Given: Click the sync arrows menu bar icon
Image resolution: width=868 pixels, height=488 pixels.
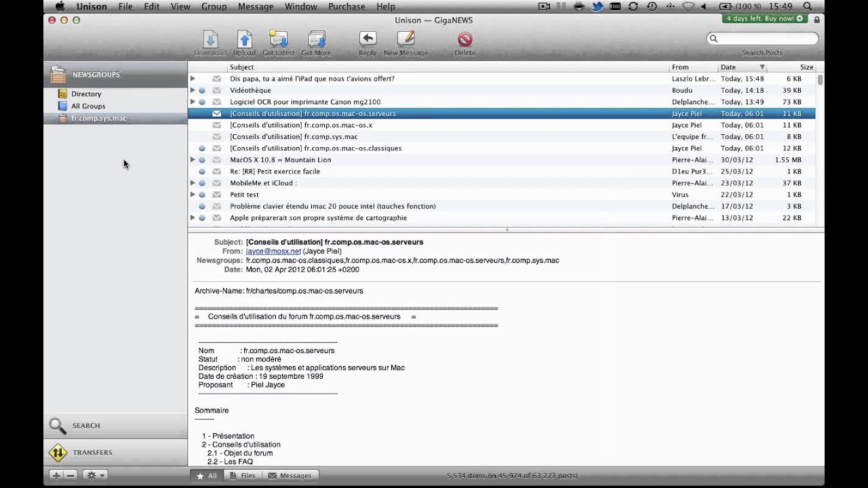Looking at the screenshot, I should [x=633, y=6].
